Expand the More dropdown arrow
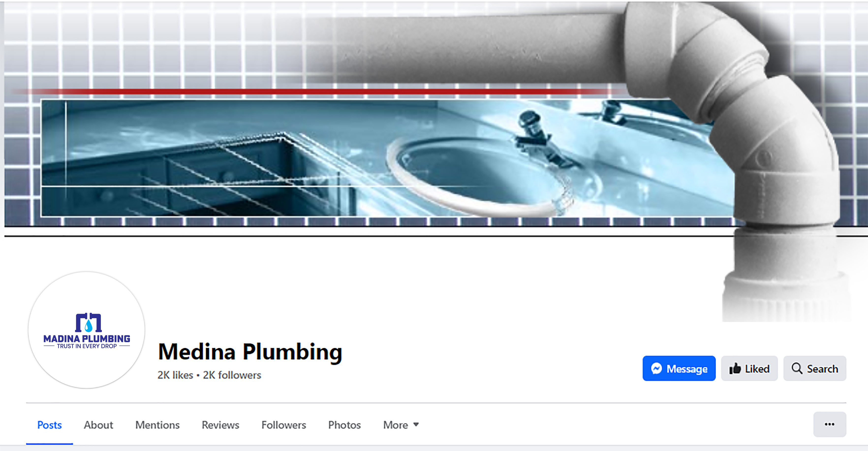The image size is (868, 451). click(416, 425)
